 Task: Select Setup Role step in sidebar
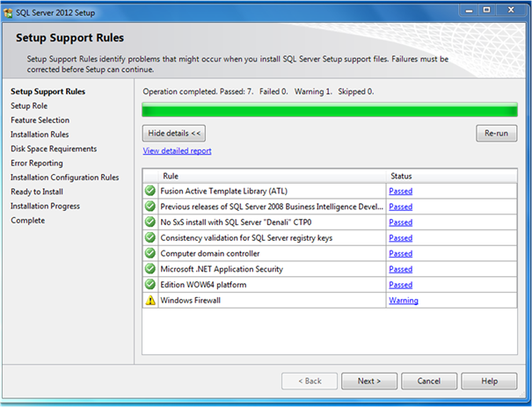point(29,105)
